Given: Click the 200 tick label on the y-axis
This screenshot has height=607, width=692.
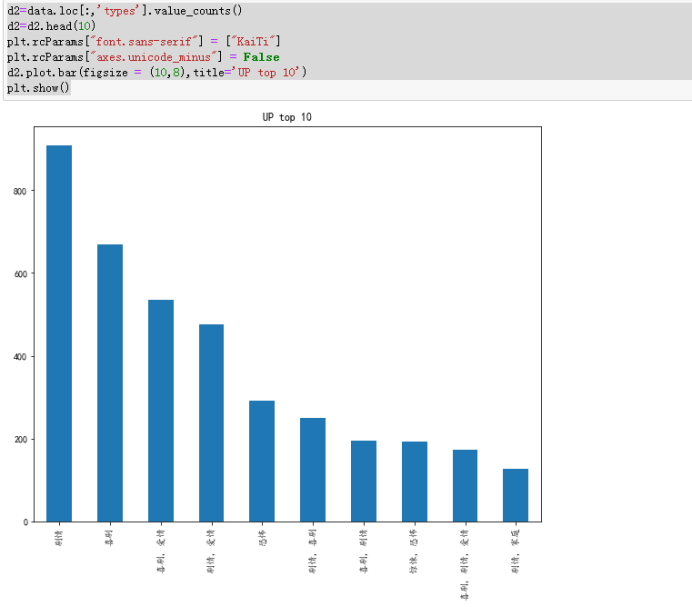Looking at the screenshot, I should coord(20,439).
